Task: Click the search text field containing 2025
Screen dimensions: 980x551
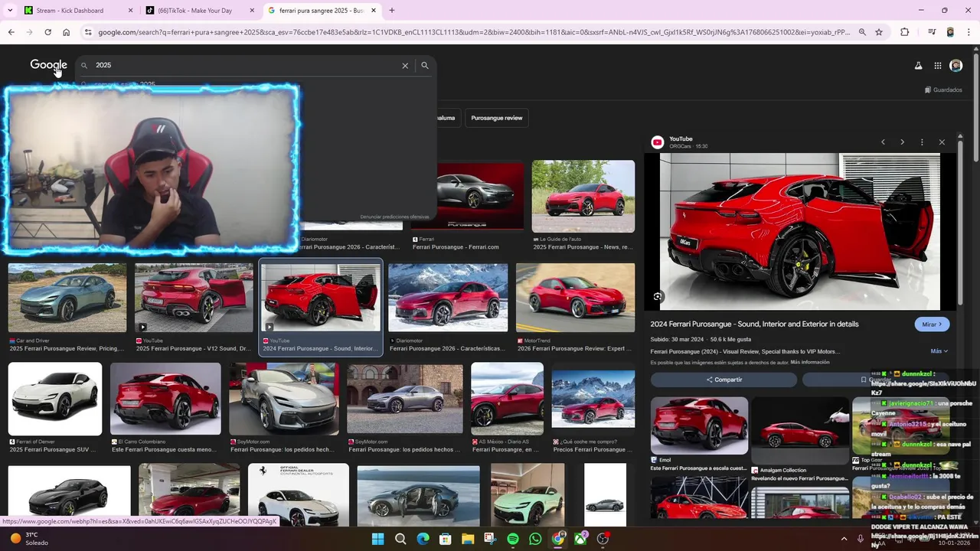Action: pyautogui.click(x=245, y=66)
